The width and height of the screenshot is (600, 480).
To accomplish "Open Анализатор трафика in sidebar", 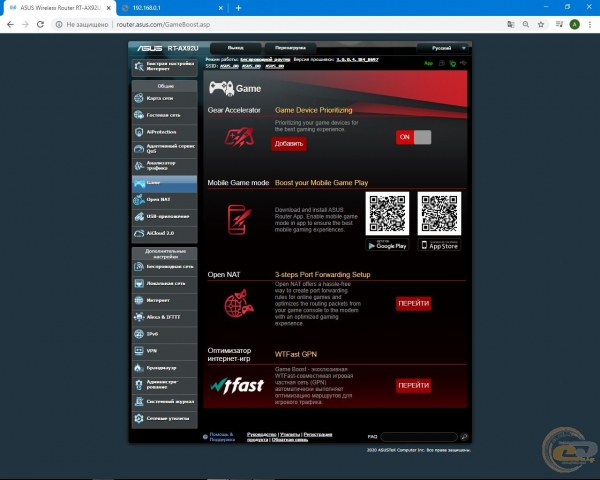I will pos(165,166).
